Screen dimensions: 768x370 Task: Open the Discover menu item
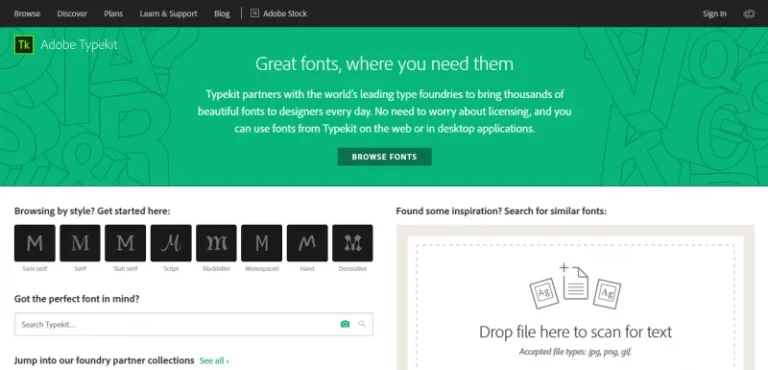click(x=72, y=14)
